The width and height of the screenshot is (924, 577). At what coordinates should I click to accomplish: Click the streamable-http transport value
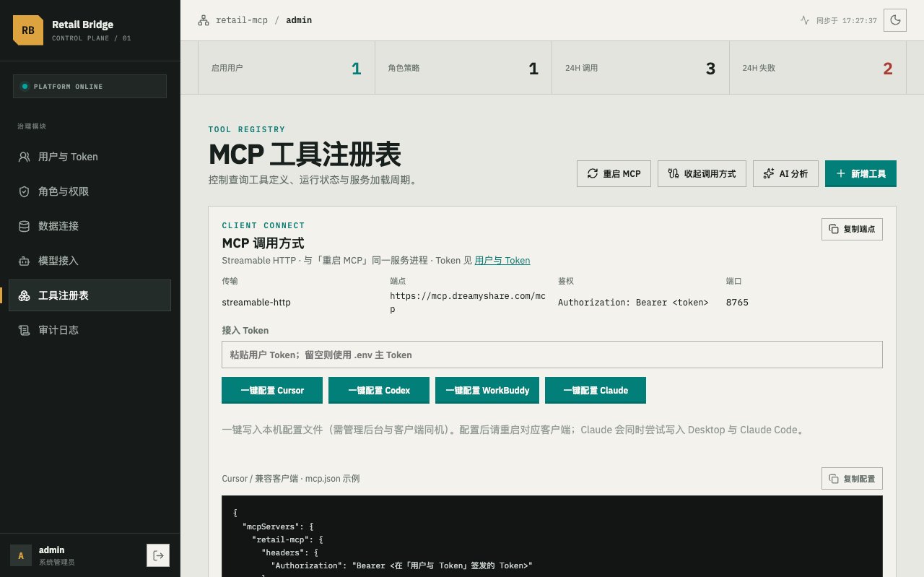(256, 303)
